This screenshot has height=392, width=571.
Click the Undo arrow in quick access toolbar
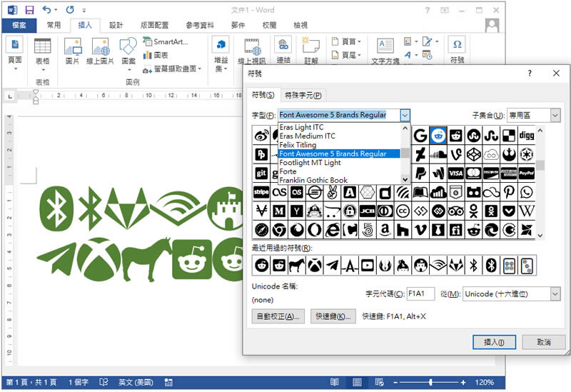tap(47, 9)
